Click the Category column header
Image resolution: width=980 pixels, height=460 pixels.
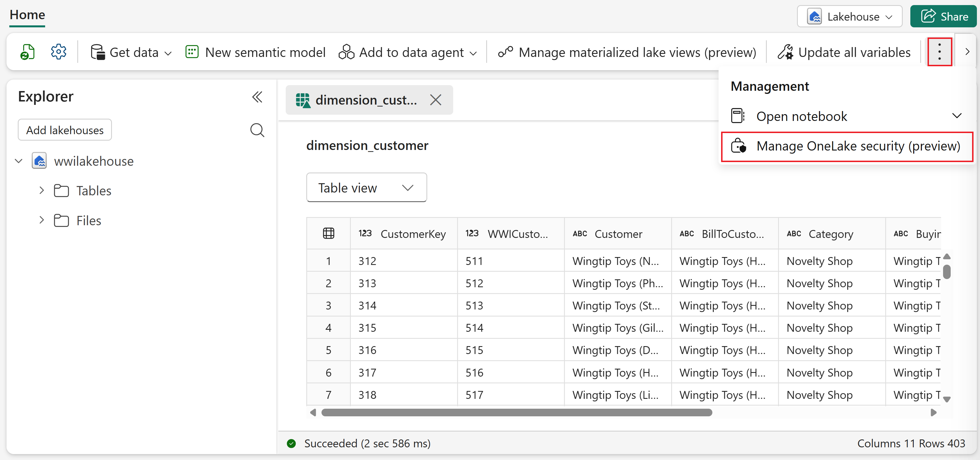832,233
